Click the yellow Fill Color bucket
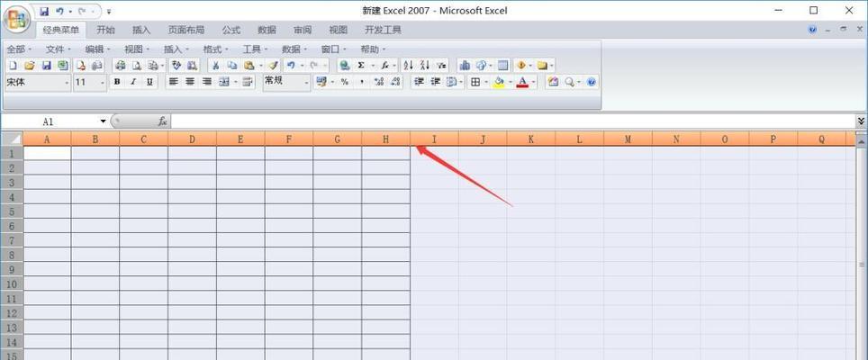Image resolution: width=868 pixels, height=360 pixels. (500, 82)
